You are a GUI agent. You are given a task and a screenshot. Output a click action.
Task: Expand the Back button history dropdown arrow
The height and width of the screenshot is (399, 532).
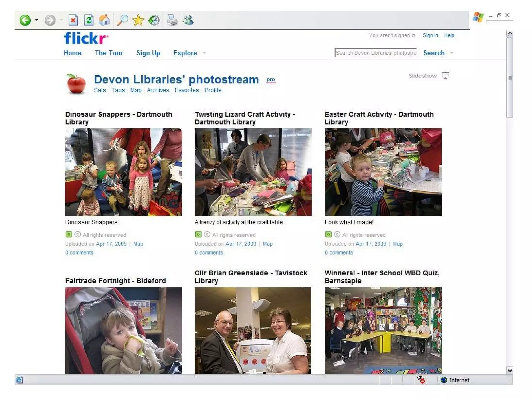pos(37,20)
